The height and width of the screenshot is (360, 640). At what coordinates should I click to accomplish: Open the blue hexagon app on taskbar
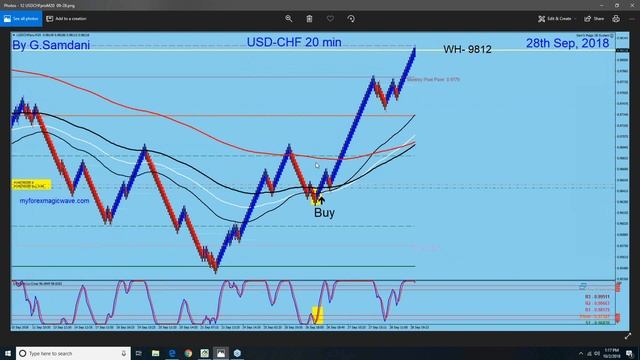[237, 353]
